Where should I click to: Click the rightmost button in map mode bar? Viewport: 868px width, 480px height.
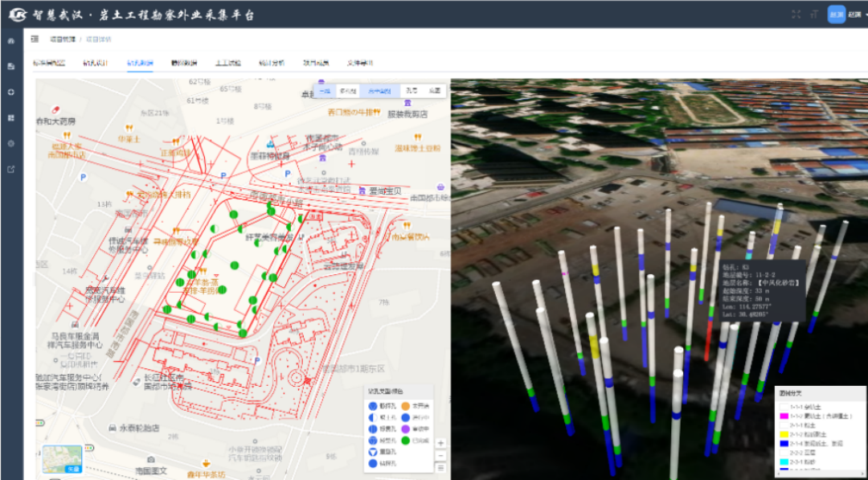(x=435, y=91)
